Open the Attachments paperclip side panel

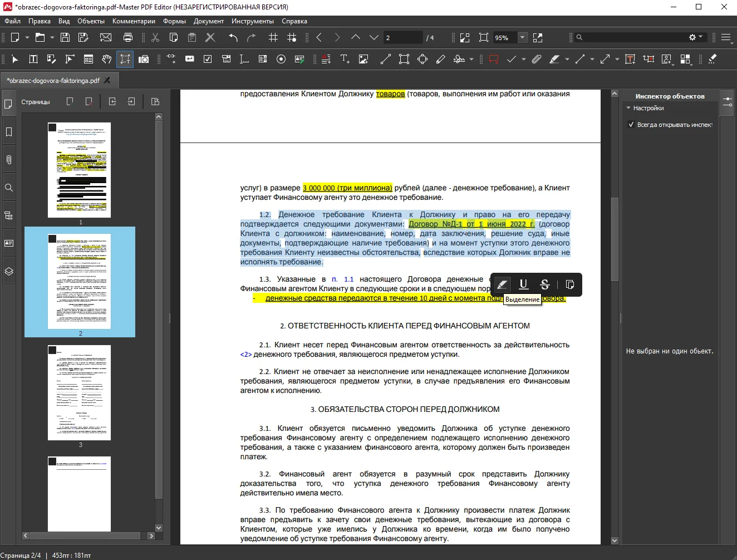click(9, 160)
